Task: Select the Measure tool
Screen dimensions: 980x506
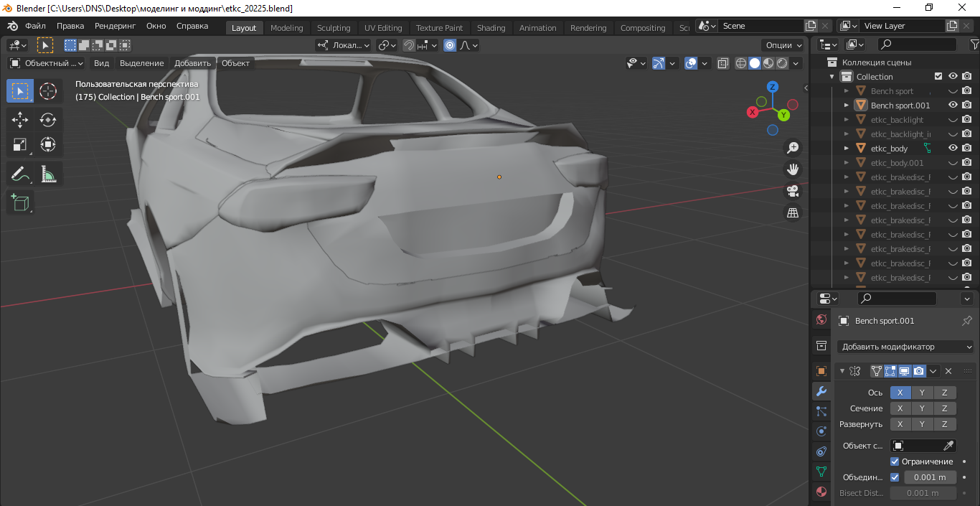Action: click(x=48, y=174)
